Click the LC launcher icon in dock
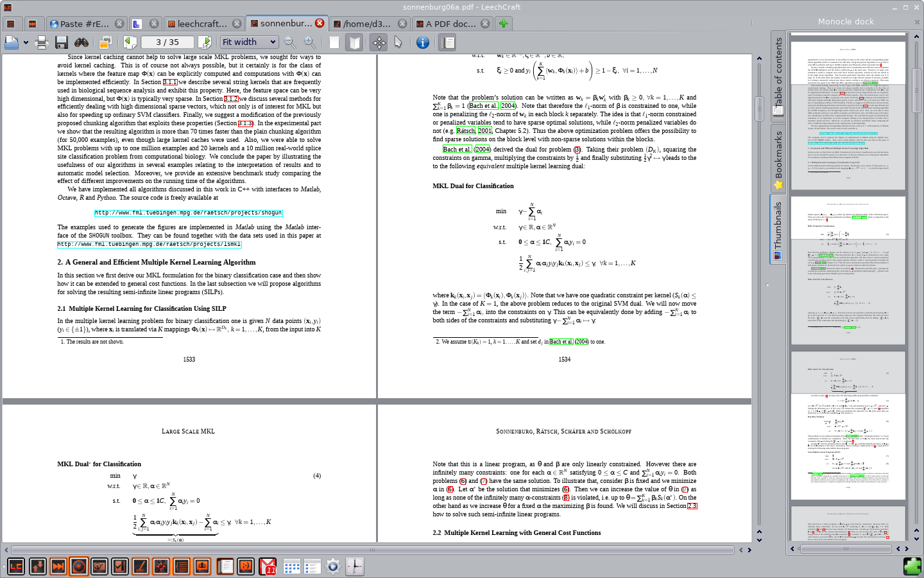 (16, 566)
